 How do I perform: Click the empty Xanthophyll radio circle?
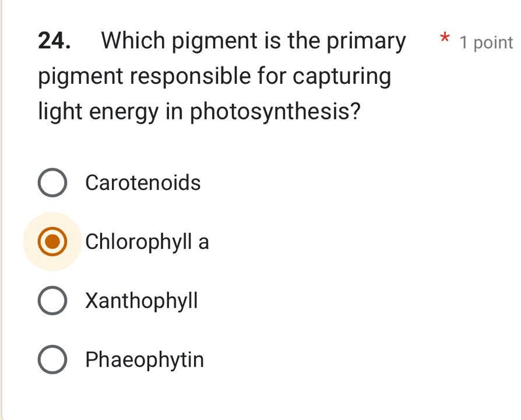(x=52, y=300)
